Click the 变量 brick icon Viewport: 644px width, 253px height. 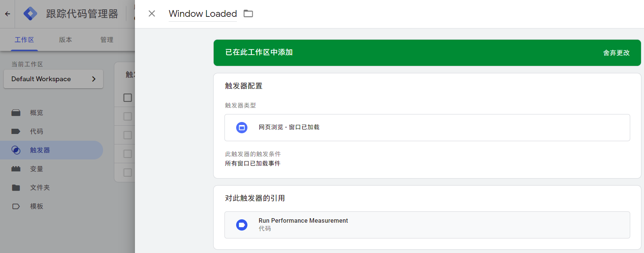coord(16,169)
